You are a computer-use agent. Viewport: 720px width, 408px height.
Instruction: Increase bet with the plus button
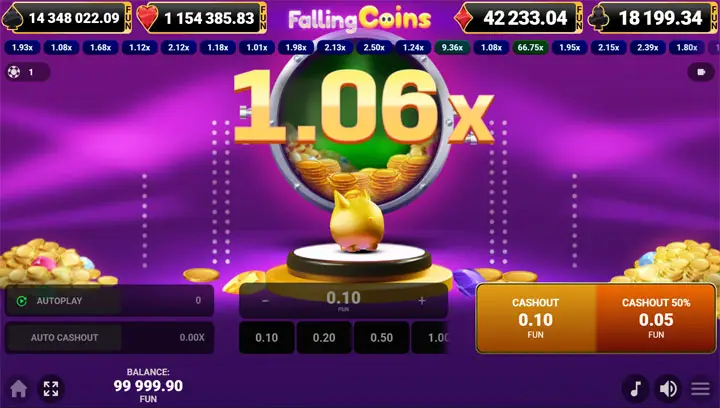[x=422, y=301]
